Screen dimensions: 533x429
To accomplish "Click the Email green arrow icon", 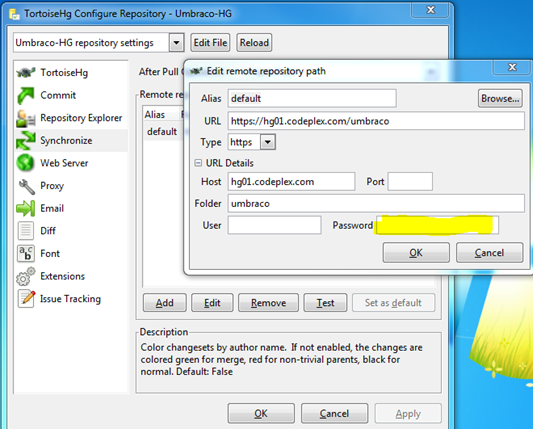I will (25, 208).
